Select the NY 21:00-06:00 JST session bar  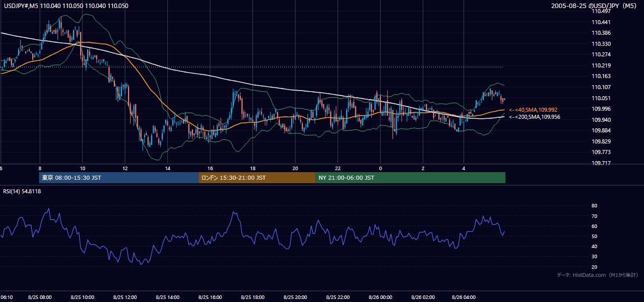tap(410, 178)
